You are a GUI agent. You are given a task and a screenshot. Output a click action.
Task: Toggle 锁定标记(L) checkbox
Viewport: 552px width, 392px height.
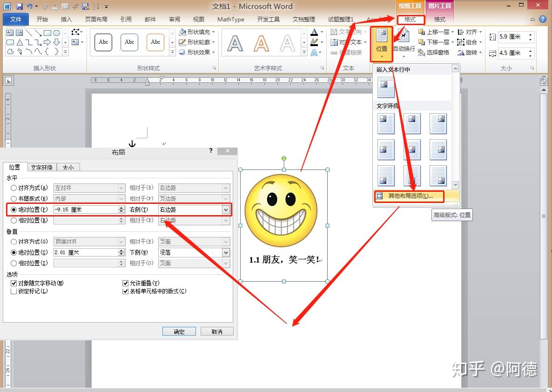pos(13,291)
